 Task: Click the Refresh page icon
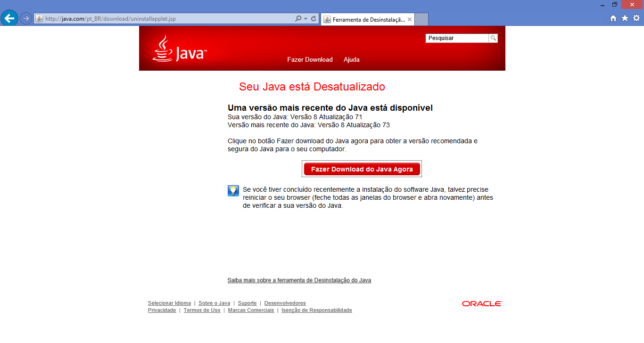(x=314, y=19)
